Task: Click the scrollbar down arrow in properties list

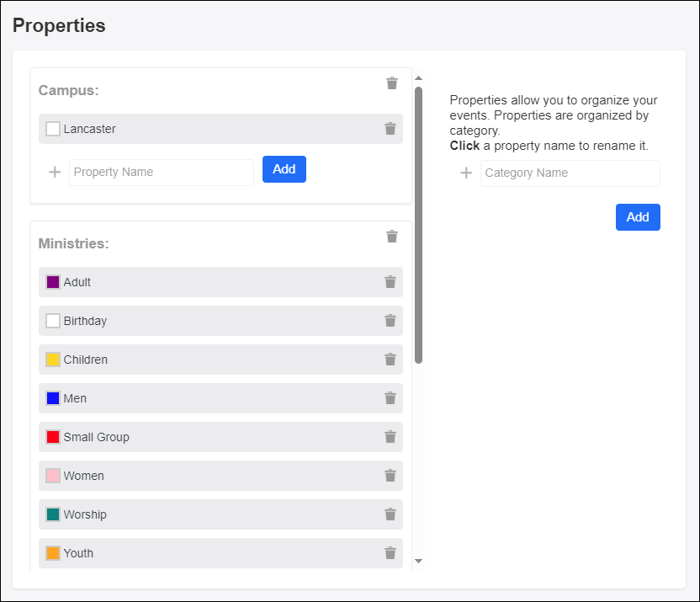Action: [x=418, y=561]
